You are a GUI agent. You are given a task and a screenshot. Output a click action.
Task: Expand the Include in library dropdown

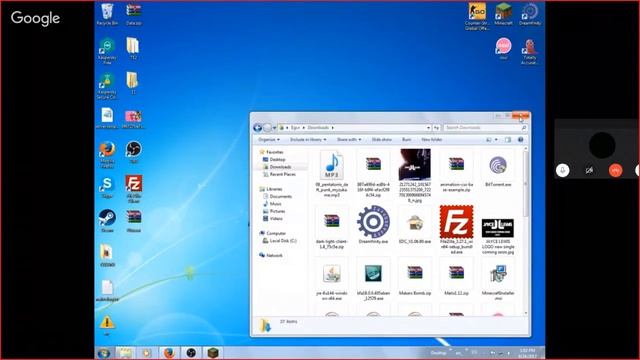pos(308,140)
